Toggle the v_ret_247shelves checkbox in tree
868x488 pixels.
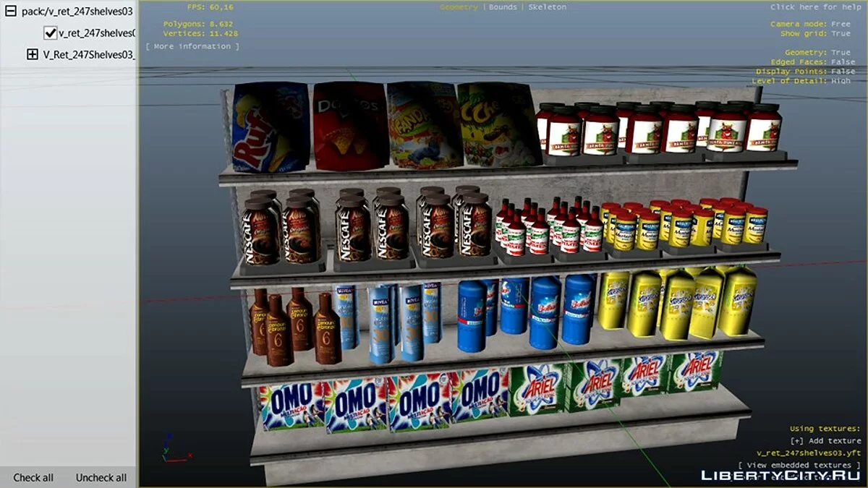pos(51,33)
